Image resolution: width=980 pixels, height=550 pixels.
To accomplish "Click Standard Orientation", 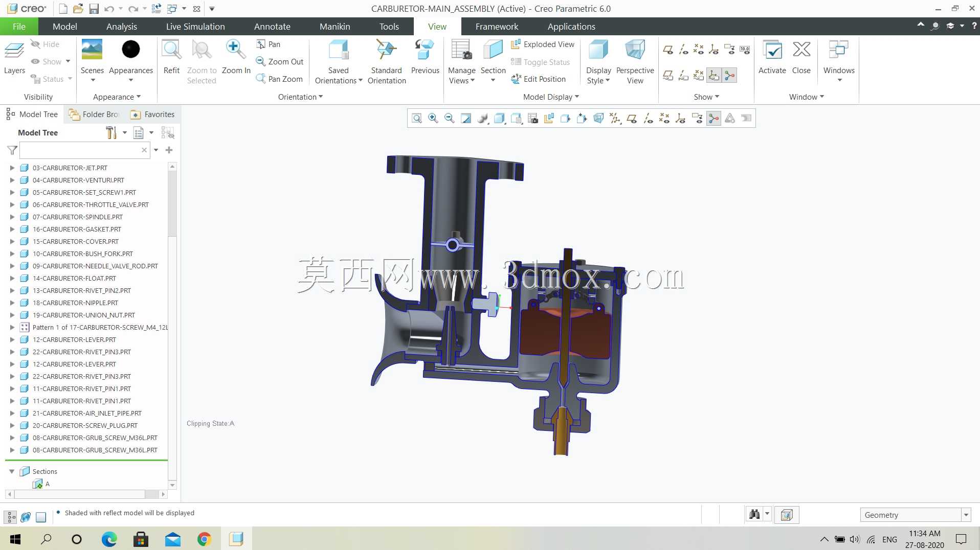I will tap(387, 61).
